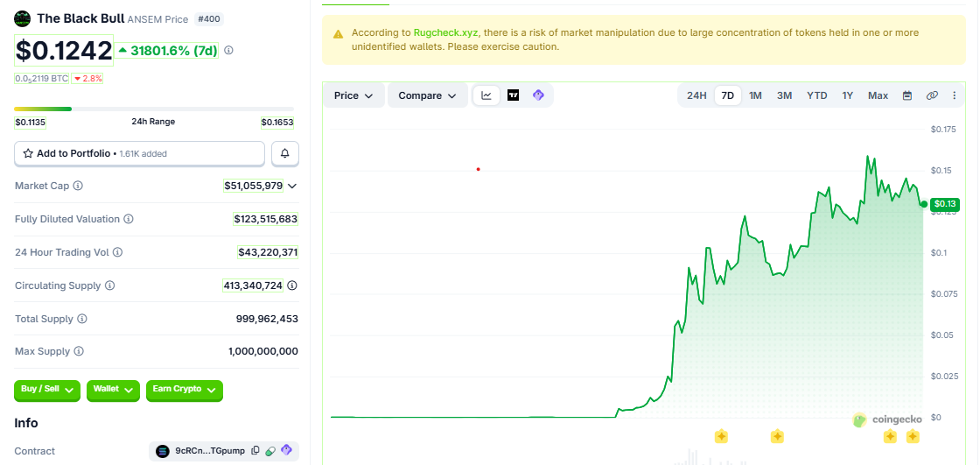Click the purple tag icon in the Contract row
980x465 pixels.
click(x=286, y=449)
